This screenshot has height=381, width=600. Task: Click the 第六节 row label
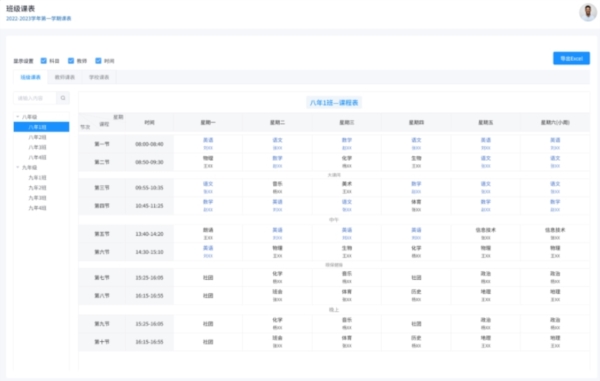click(x=102, y=252)
